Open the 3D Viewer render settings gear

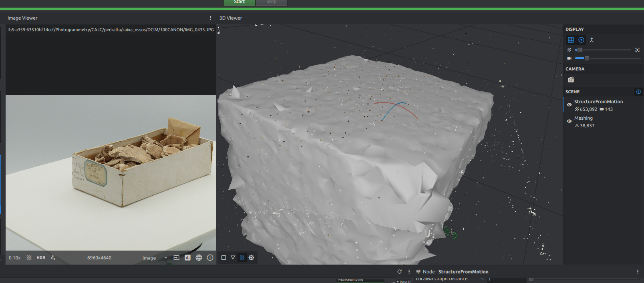(x=252, y=258)
